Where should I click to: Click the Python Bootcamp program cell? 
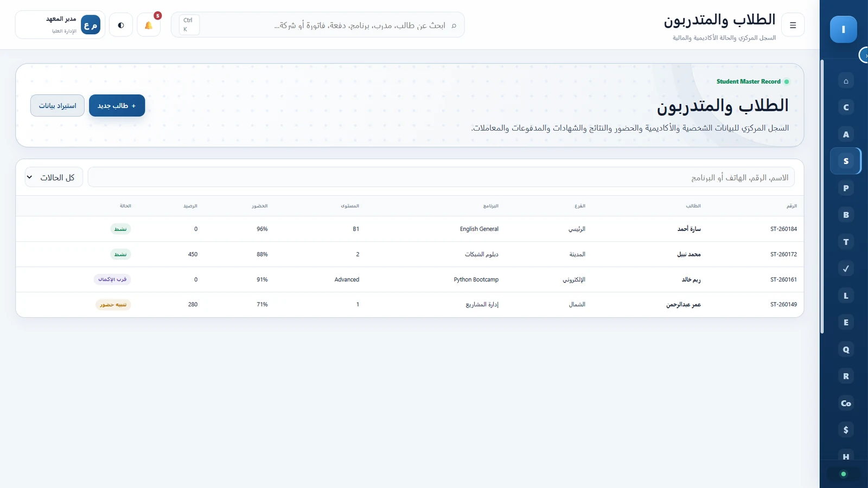click(x=476, y=280)
